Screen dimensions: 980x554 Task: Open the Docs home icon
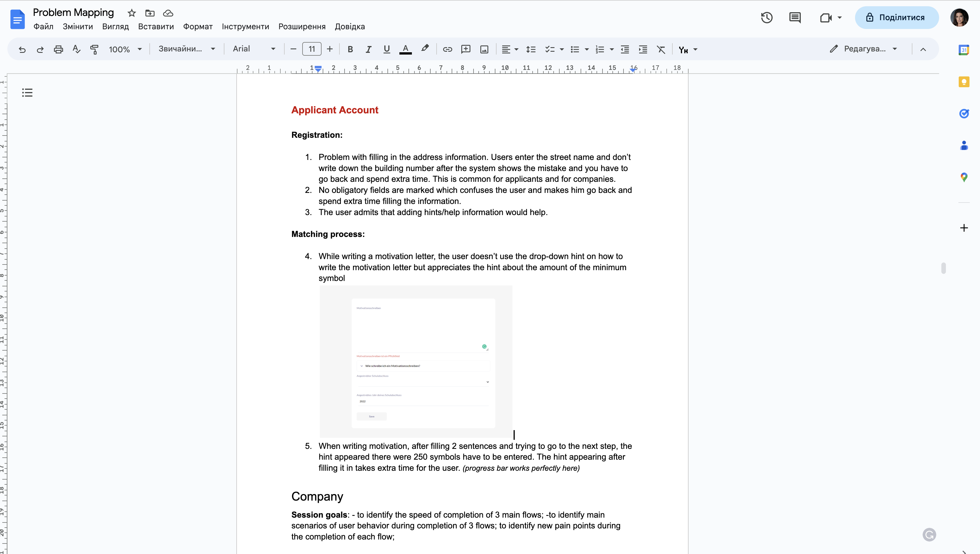click(18, 19)
